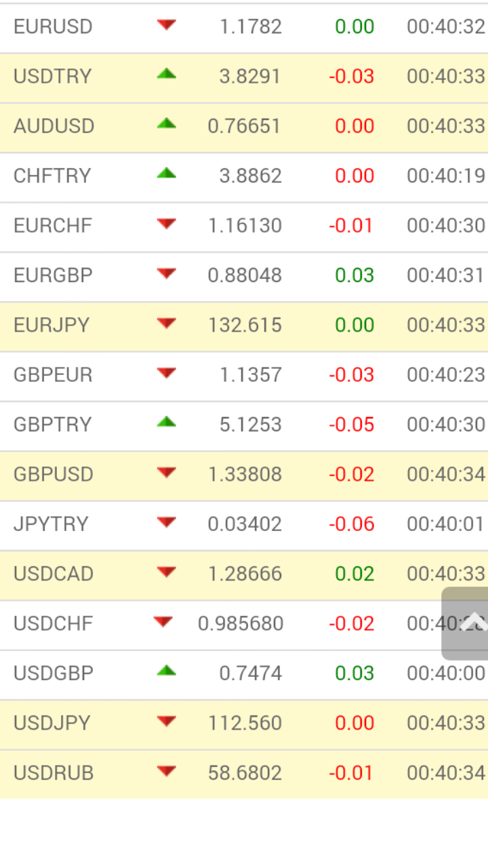Click the EURGBP change value 0.03
Image resolution: width=488 pixels, height=868 pixels.
pos(354,275)
